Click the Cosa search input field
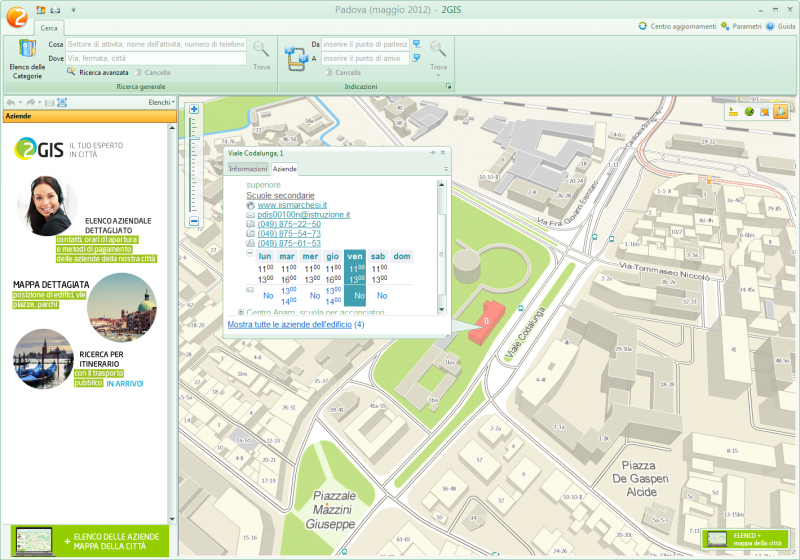Viewport: 800px width, 560px height. (155, 45)
